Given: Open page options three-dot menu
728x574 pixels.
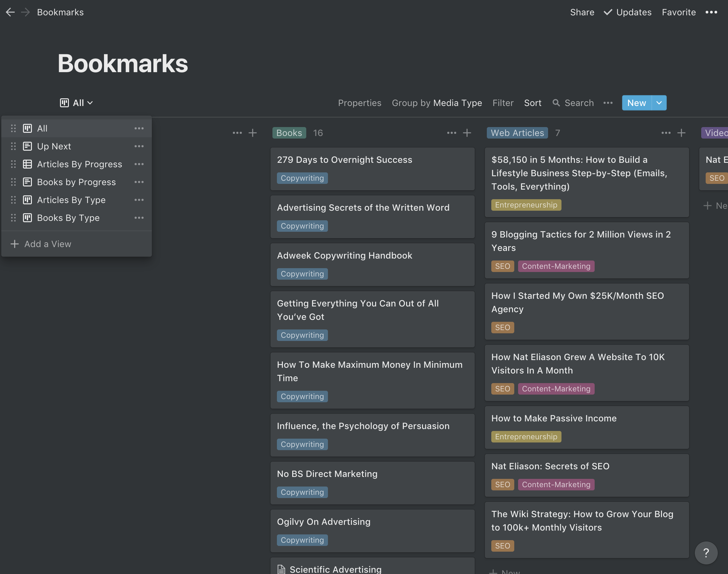Looking at the screenshot, I should point(711,12).
